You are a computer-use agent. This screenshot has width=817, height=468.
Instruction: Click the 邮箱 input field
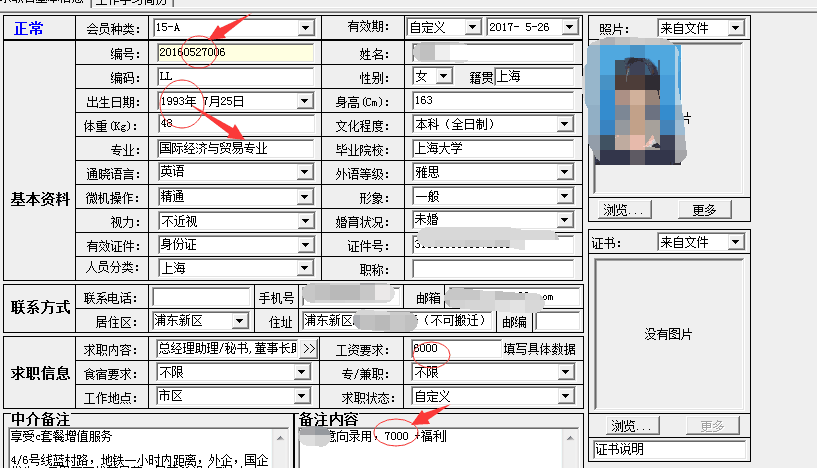(x=513, y=297)
